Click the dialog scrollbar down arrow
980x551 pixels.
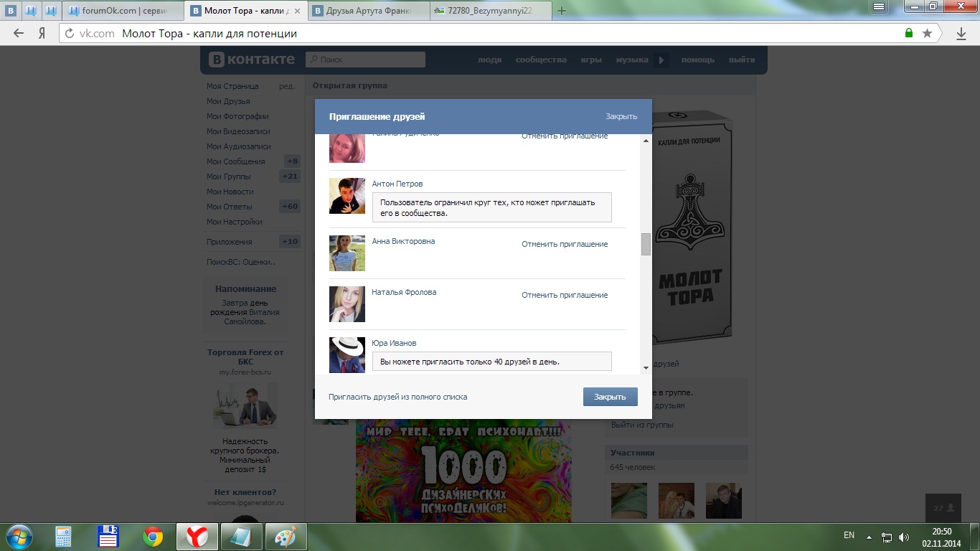[x=646, y=368]
